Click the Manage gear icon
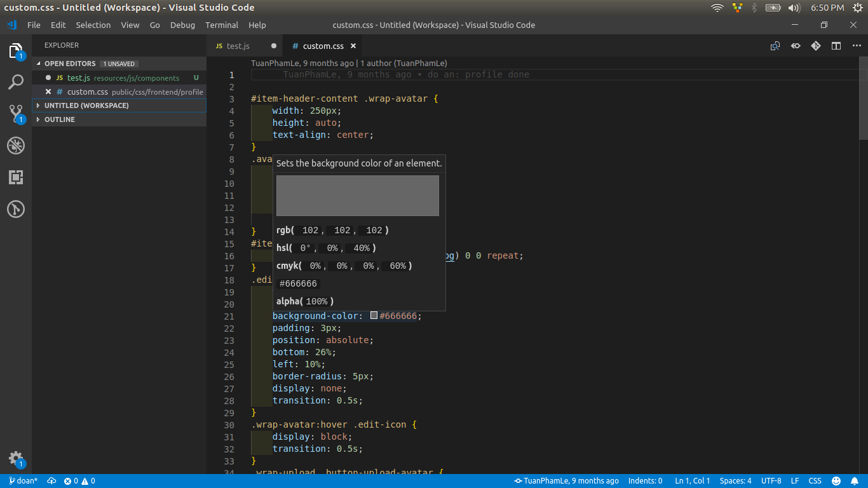The height and width of the screenshot is (488, 868). point(16,459)
